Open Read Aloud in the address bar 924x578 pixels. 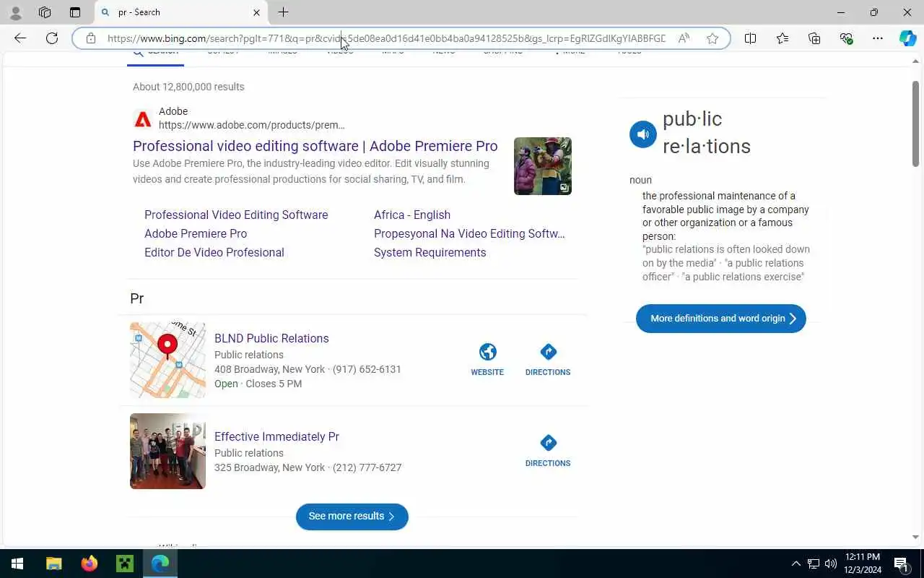(684, 38)
